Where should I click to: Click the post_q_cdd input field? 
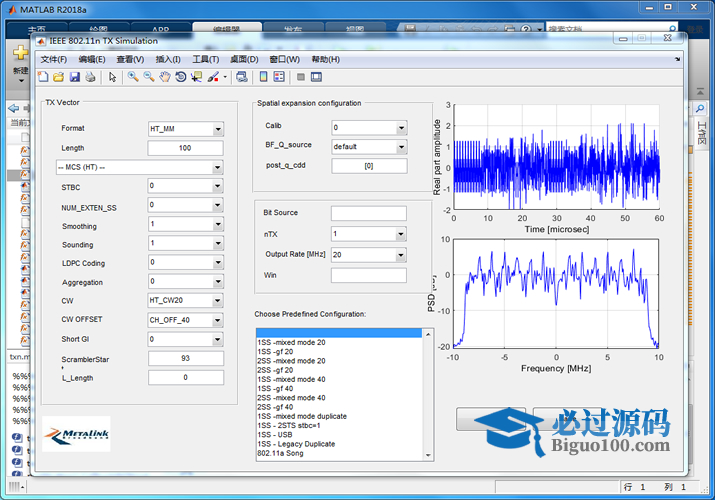369,166
